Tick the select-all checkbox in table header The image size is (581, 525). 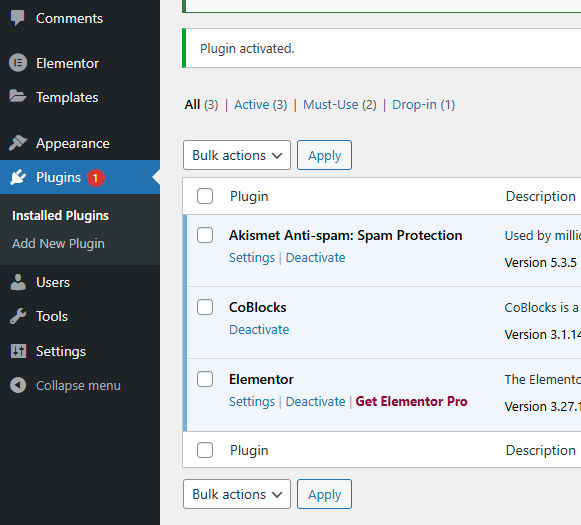point(205,196)
